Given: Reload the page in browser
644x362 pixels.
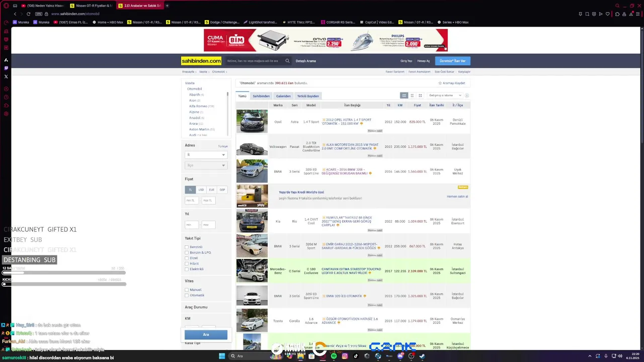Looking at the screenshot, I should point(29,14).
